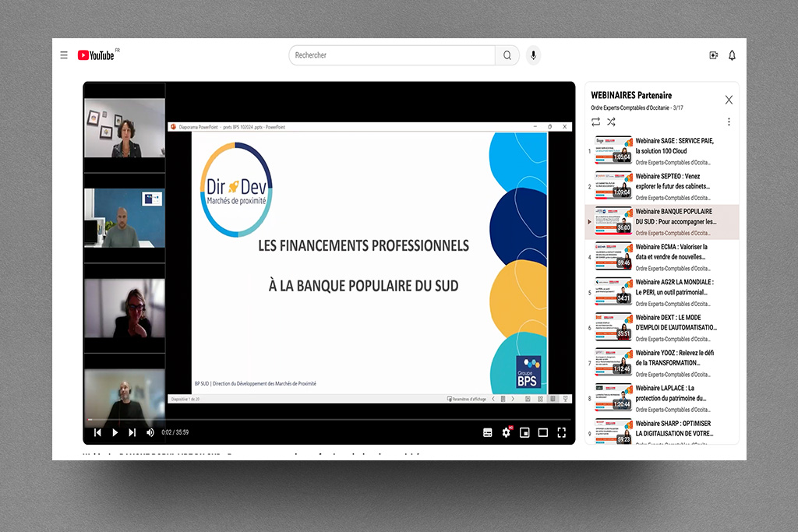The image size is (798, 532).
Task: Enter full screen mode
Action: [561, 432]
